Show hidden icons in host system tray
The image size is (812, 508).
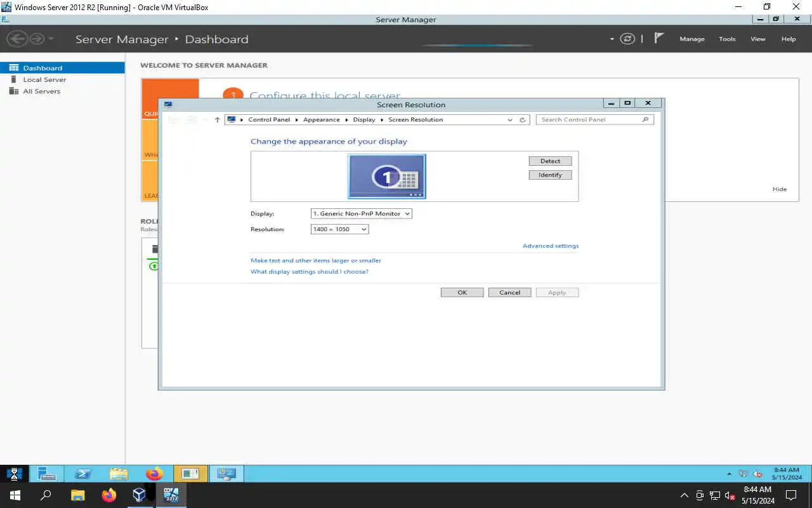684,495
